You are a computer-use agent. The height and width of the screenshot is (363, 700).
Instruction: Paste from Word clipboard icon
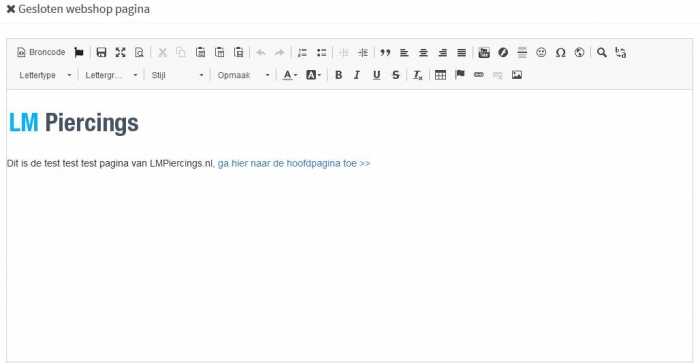tap(239, 53)
